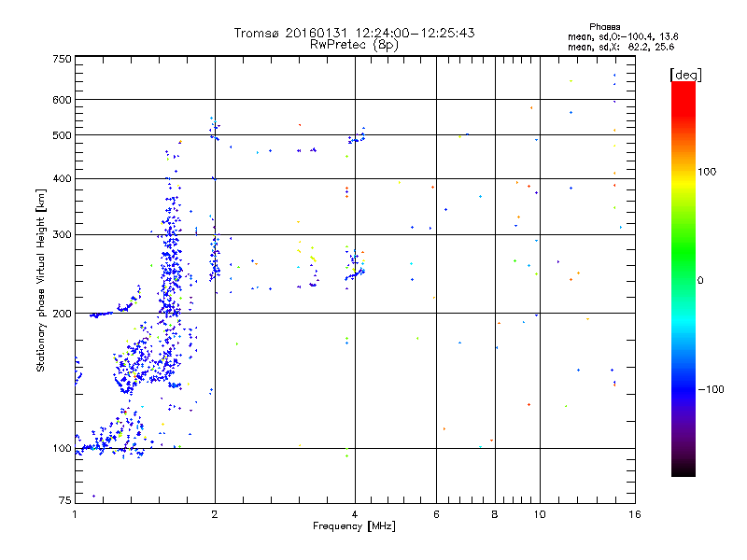This screenshot has width=747, height=560.
Task: Click the y-axis tick label "200"
Action: point(62,314)
